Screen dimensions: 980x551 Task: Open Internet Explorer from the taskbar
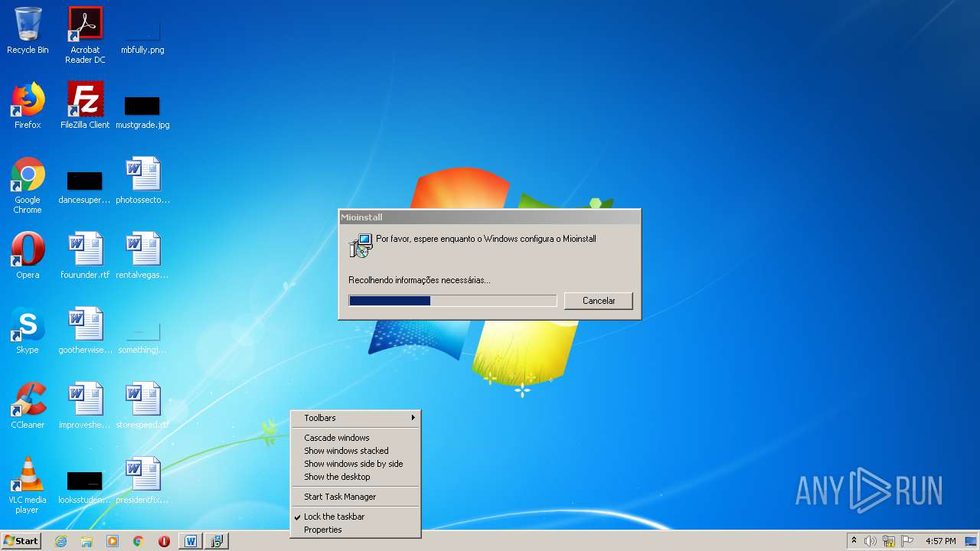[60, 541]
